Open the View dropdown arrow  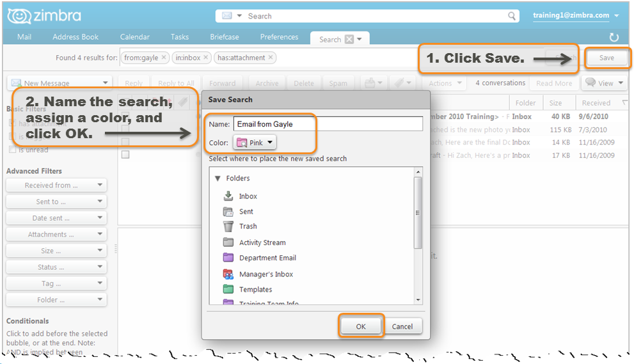[x=621, y=83]
